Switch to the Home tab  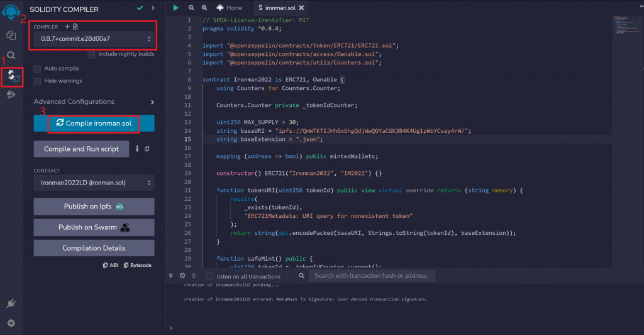[x=230, y=8]
